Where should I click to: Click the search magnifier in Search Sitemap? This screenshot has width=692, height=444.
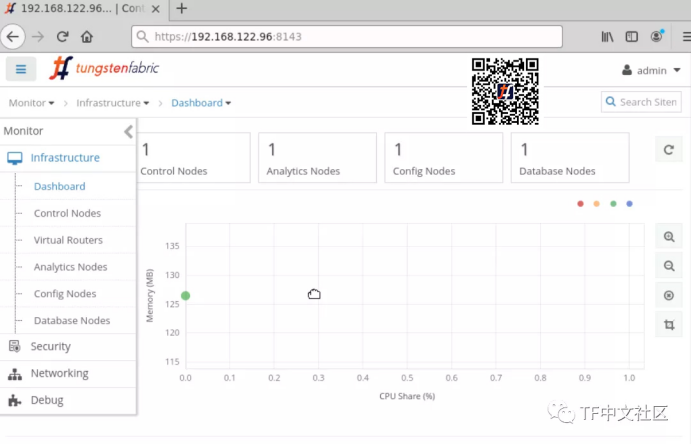pyautogui.click(x=610, y=102)
